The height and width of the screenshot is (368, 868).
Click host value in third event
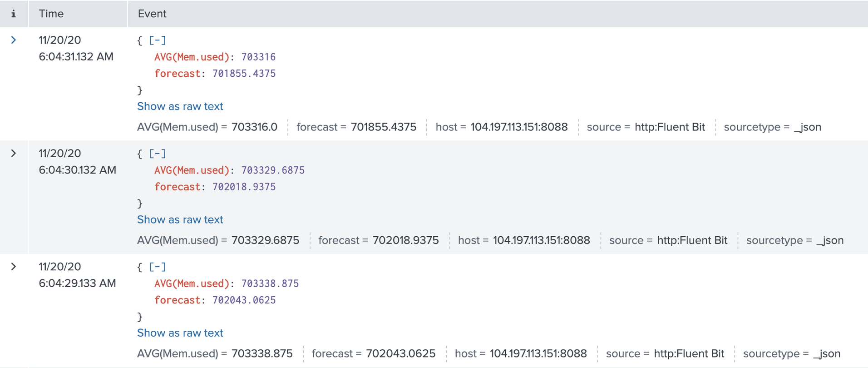(538, 354)
